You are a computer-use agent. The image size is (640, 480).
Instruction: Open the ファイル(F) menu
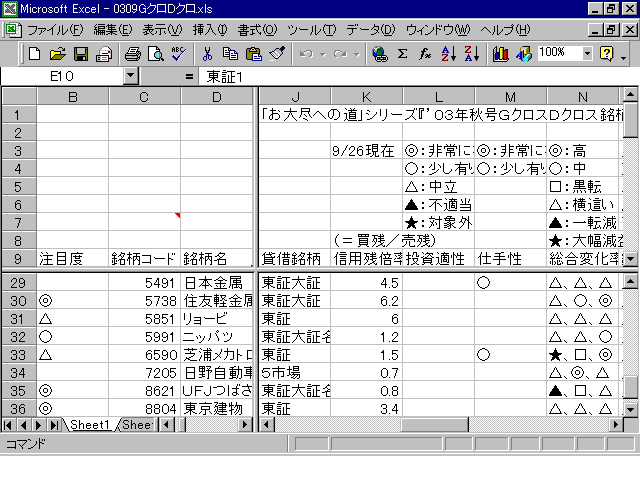(x=55, y=30)
